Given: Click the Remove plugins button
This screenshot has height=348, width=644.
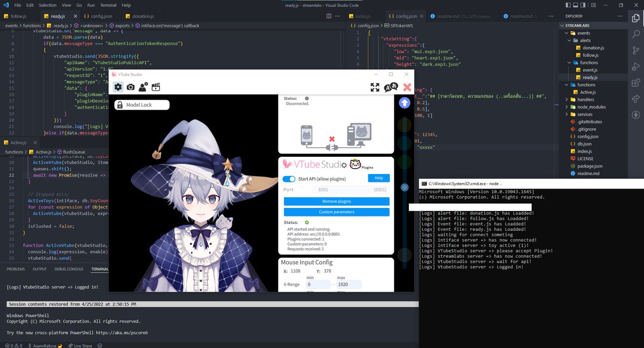Looking at the screenshot, I should click(x=336, y=201).
